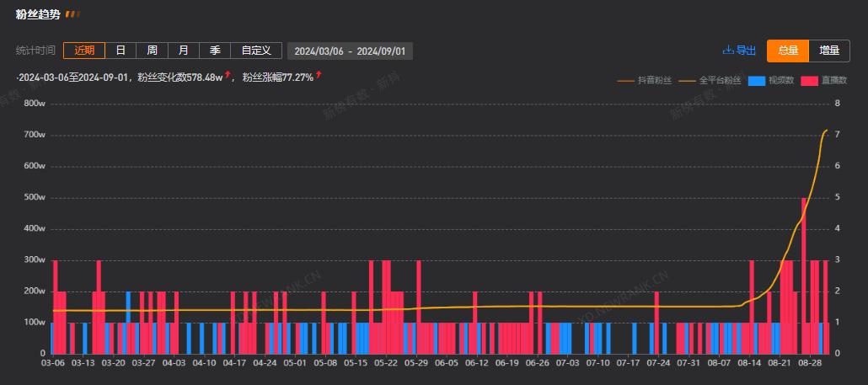Click the 粉丝涨幅77.27% text
The width and height of the screenshot is (868, 385).
pos(278,78)
